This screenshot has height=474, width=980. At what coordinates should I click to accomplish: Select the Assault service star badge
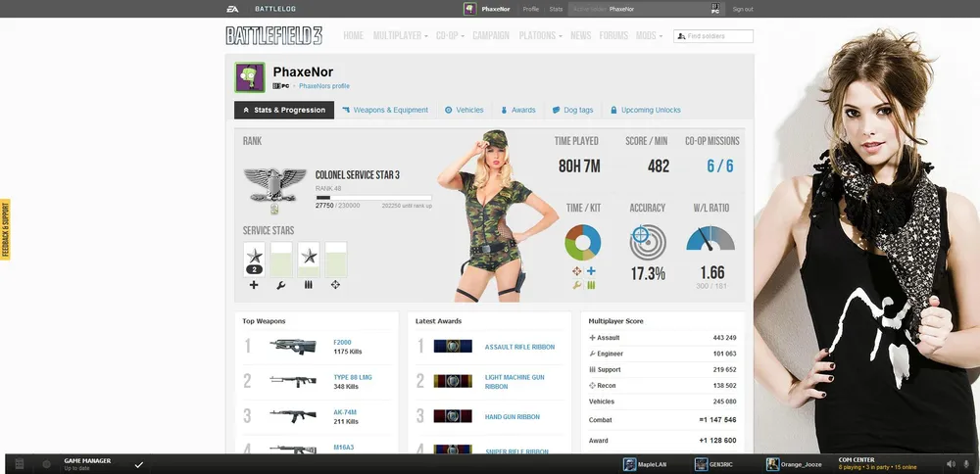pos(254,257)
